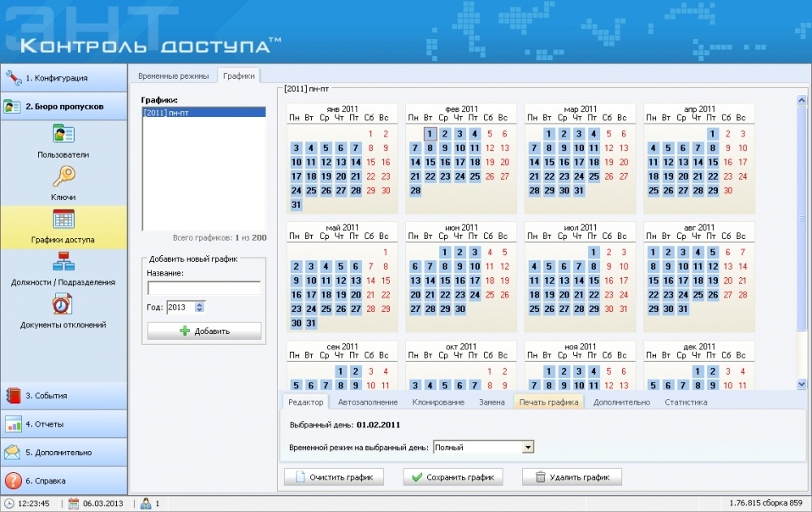Click the Год year field showing 2013
The height and width of the screenshot is (512, 812).
click(x=180, y=307)
